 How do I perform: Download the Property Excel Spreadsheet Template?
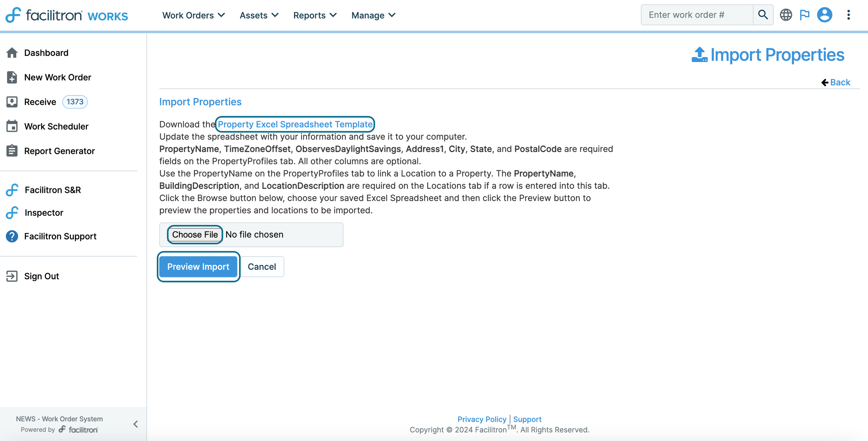point(295,124)
